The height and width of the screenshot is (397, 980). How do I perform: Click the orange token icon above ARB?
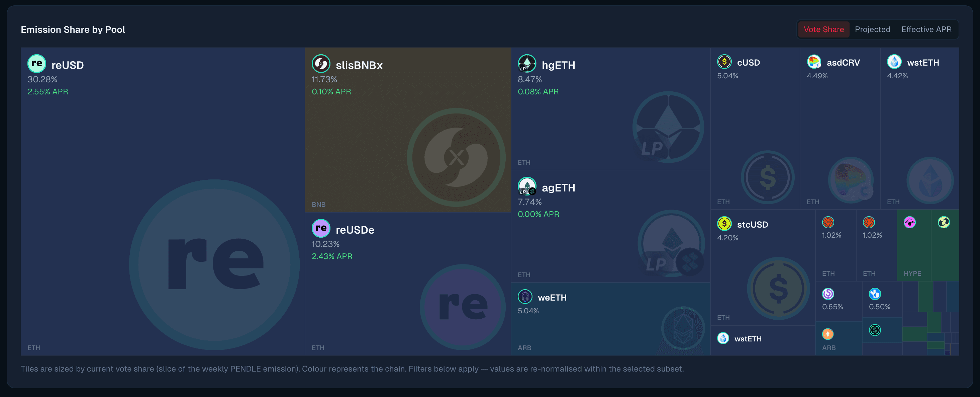pyautogui.click(x=828, y=334)
